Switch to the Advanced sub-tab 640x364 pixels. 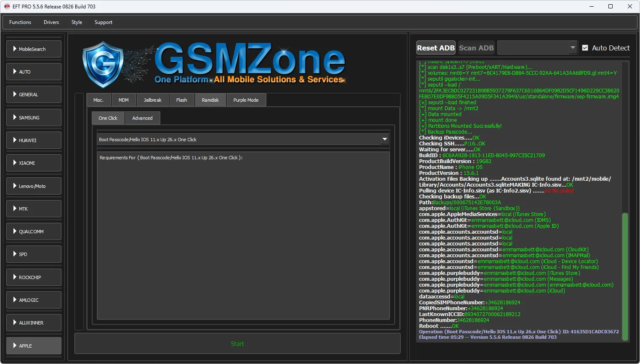[143, 118]
